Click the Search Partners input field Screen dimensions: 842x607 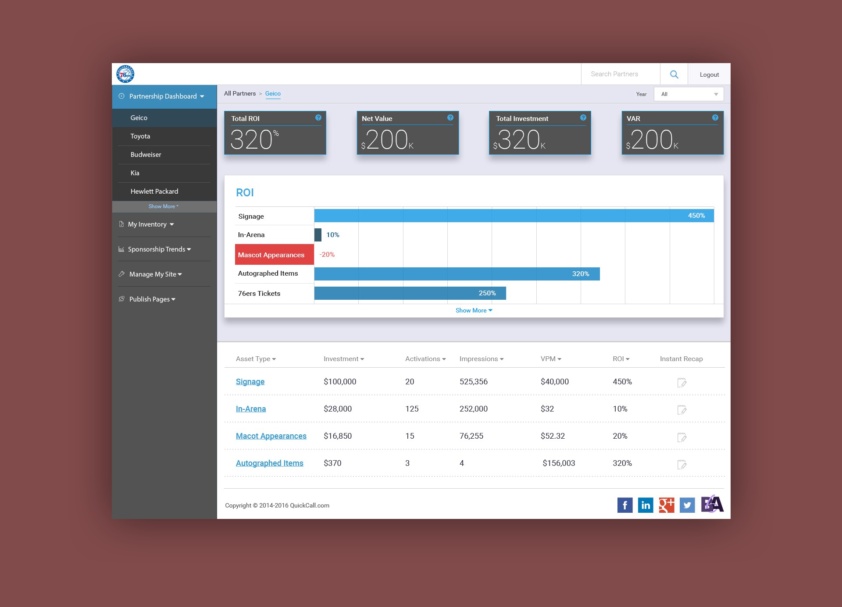pos(621,74)
